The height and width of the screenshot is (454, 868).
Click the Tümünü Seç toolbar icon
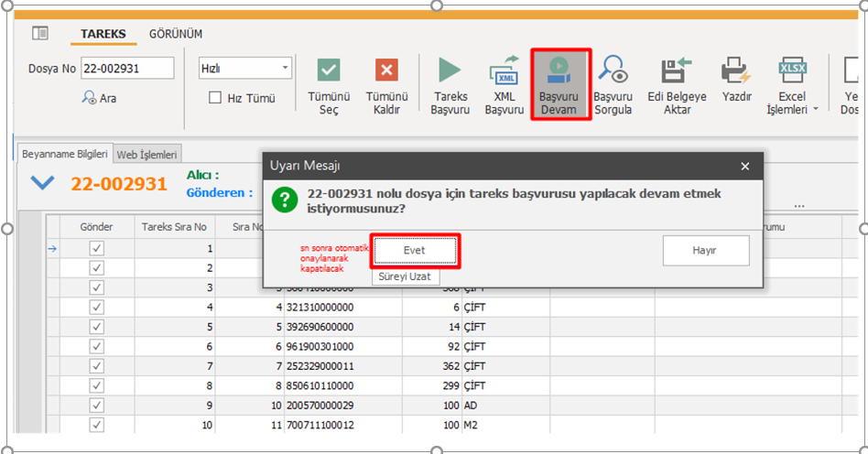[329, 70]
